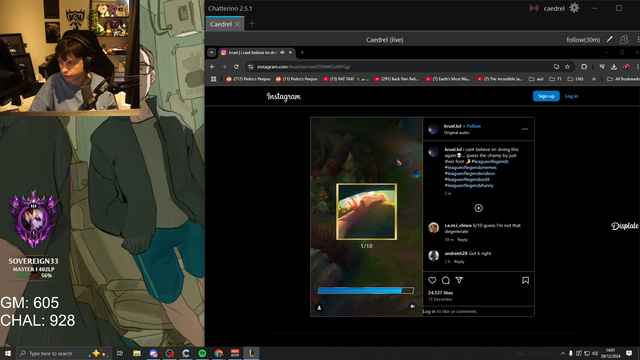Open the Back Pain Relief bookmark
The width and height of the screenshot is (640, 360).
coord(397,79)
